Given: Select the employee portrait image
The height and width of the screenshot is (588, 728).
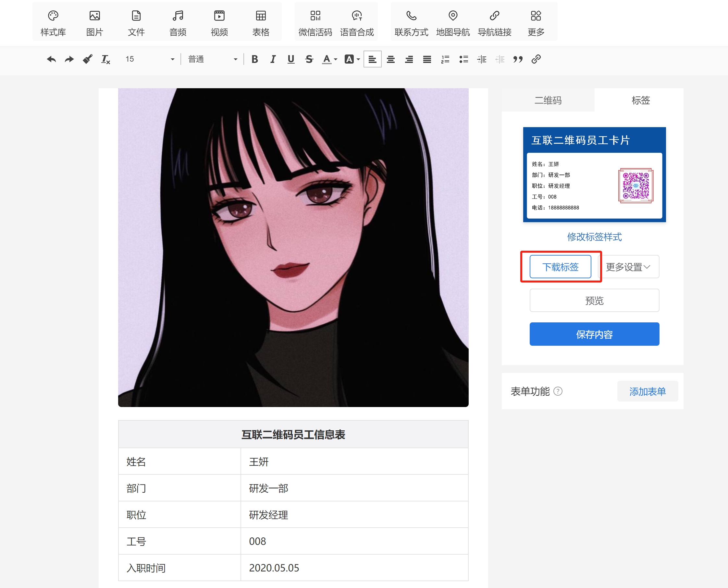Looking at the screenshot, I should pyautogui.click(x=293, y=247).
